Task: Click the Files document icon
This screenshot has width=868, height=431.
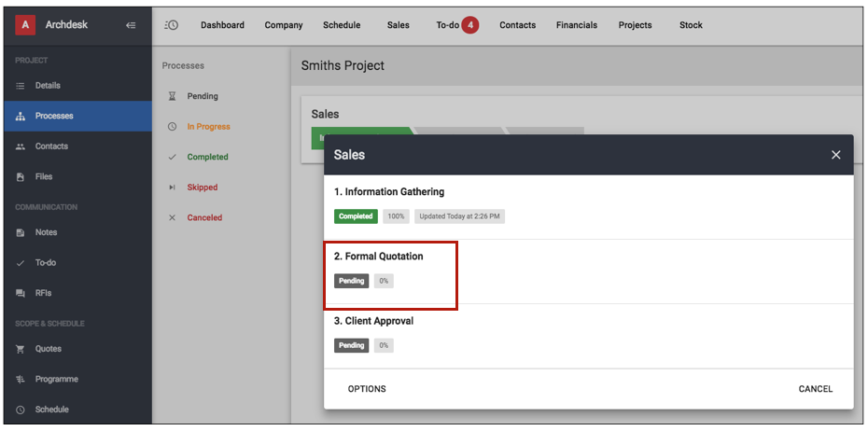Action: click(21, 177)
